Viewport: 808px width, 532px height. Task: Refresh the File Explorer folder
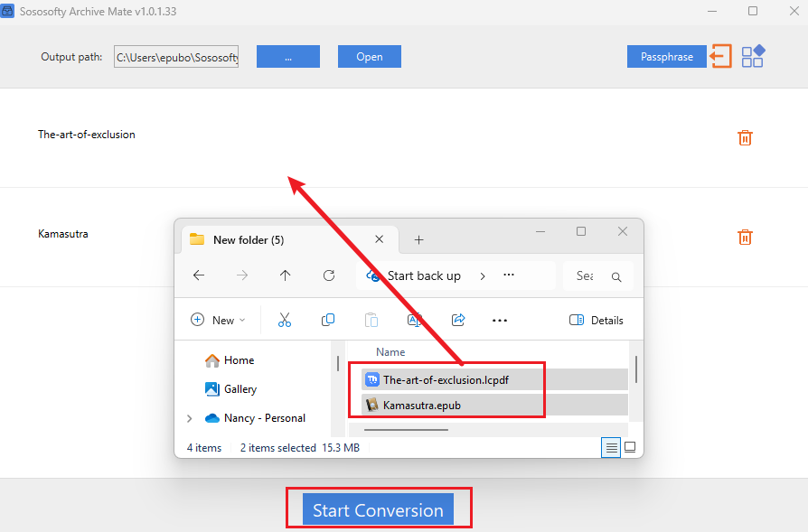(x=329, y=275)
